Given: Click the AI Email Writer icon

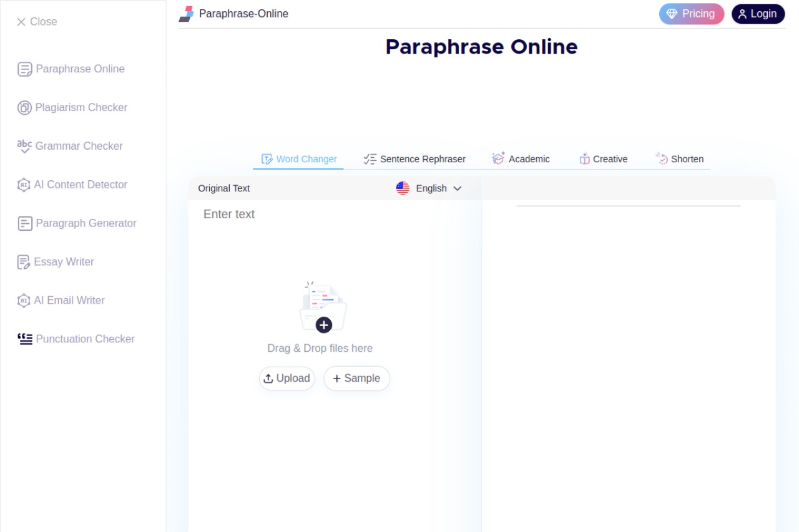Looking at the screenshot, I should [24, 301].
